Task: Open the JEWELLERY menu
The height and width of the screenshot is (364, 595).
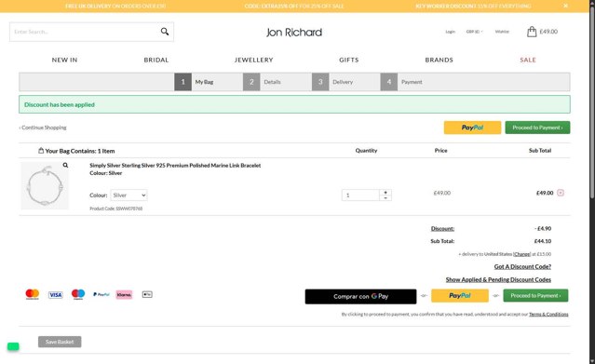Action: coord(254,60)
